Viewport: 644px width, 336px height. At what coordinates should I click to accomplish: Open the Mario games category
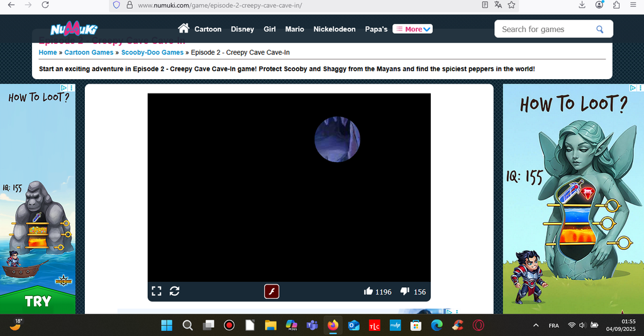(x=294, y=29)
